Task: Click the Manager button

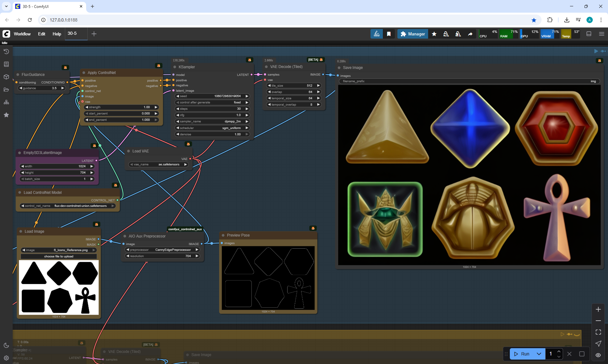Action: [x=413, y=34]
